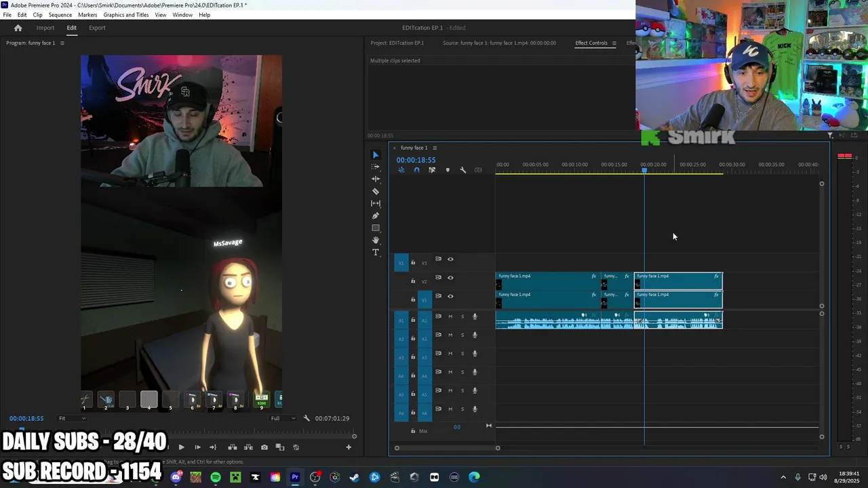Screen dimensions: 868x488
Task: Click the Home icon in the workspace bar
Action: pyautogui.click(x=18, y=28)
